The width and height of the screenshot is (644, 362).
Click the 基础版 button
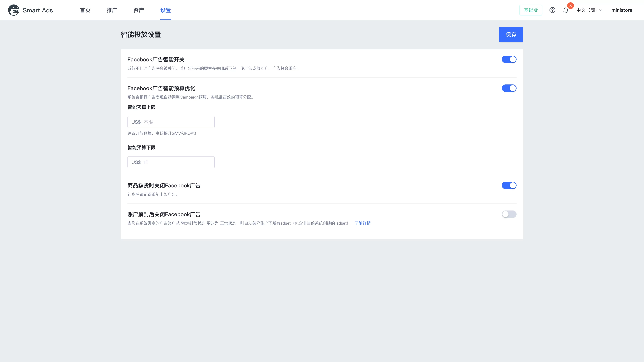point(531,10)
